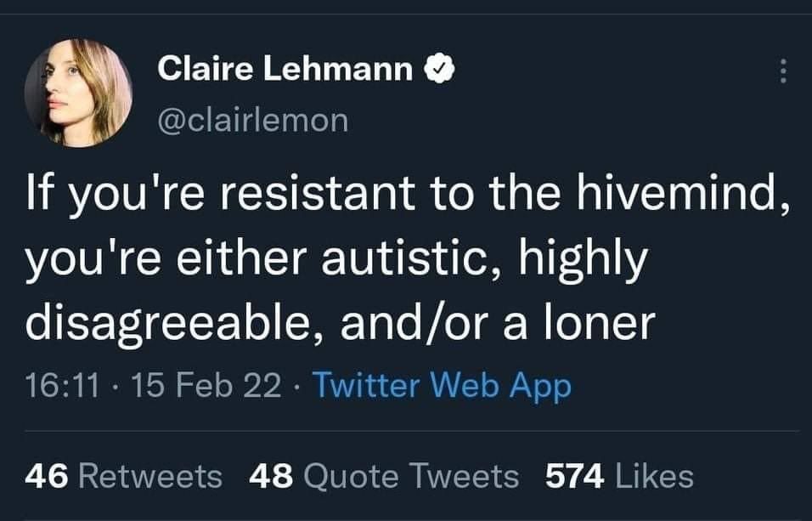Click the Twitter Web App source link
The height and width of the screenshot is (521, 812).
[442, 387]
